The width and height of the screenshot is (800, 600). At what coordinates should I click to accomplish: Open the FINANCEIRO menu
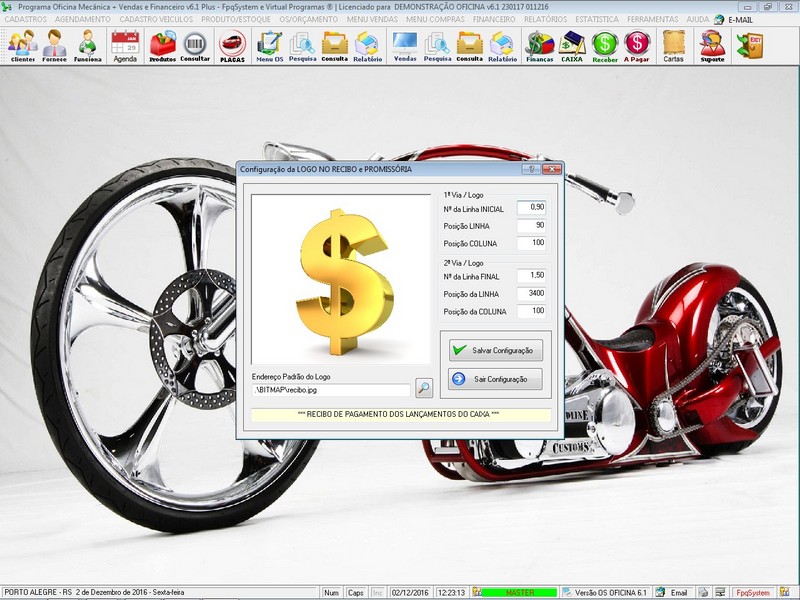point(493,19)
